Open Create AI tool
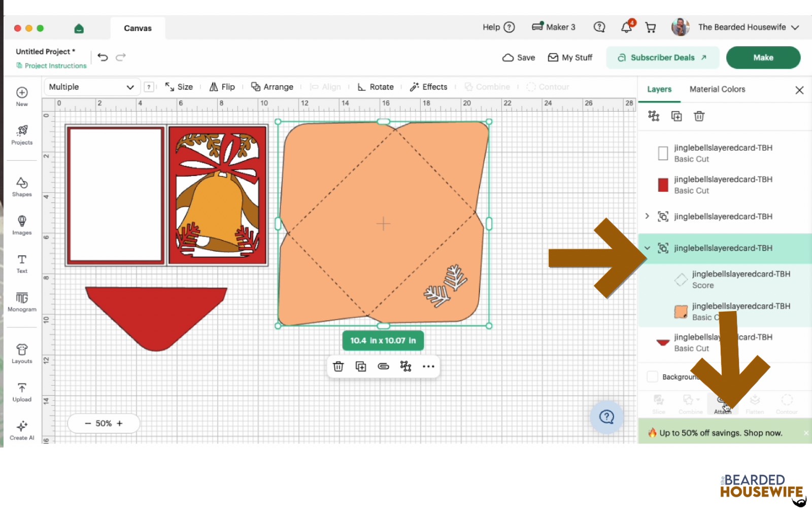 point(22,430)
